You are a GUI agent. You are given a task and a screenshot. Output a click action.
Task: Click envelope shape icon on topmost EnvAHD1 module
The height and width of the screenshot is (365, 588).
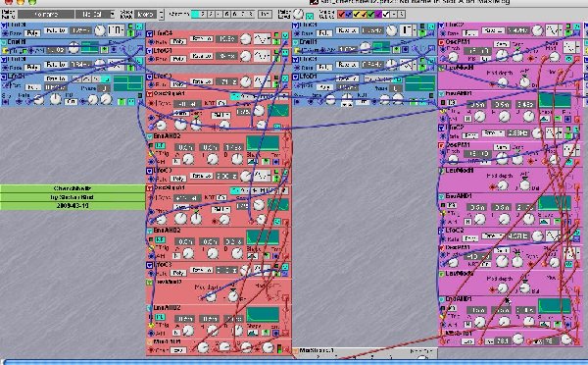[x=544, y=119]
